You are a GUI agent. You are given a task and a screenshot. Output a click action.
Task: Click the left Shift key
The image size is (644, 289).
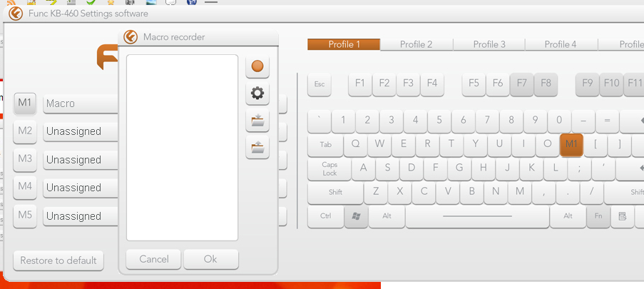coord(336,193)
